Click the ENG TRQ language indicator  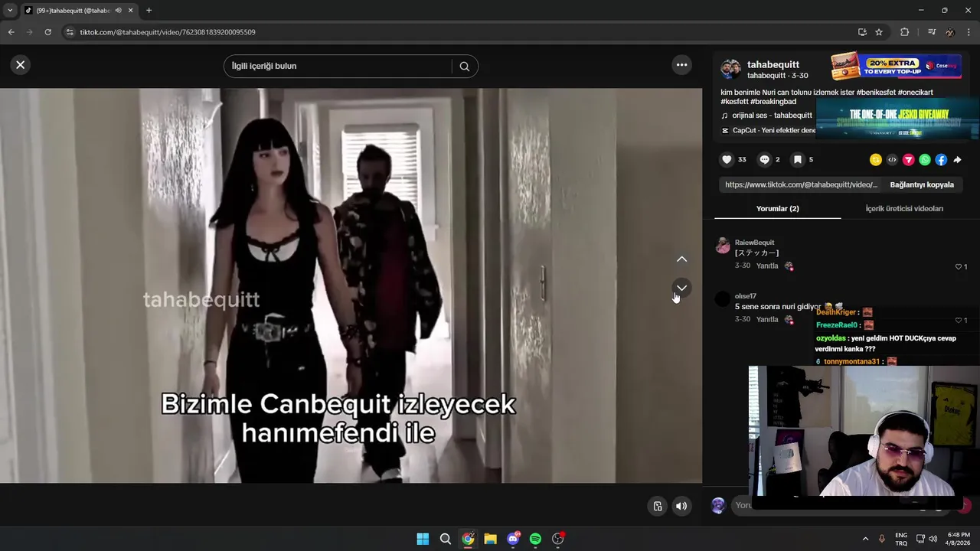coord(901,539)
